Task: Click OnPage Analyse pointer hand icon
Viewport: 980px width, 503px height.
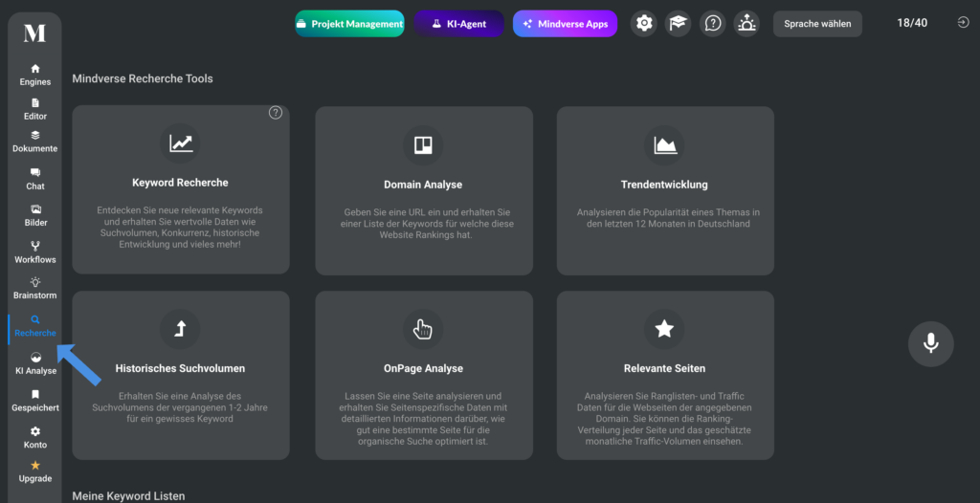Action: point(423,329)
